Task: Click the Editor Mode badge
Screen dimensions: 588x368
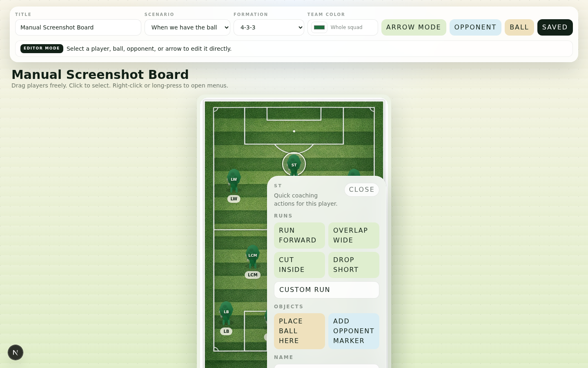Action: (x=42, y=49)
